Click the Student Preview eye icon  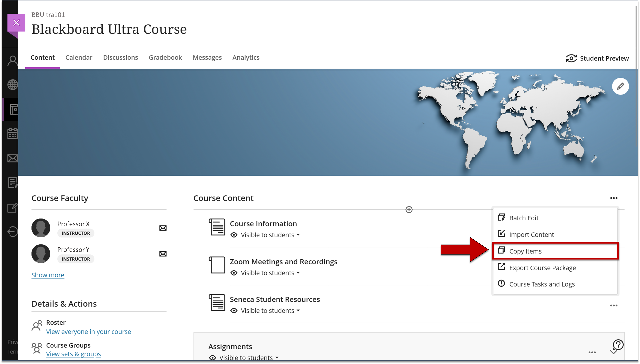point(571,58)
